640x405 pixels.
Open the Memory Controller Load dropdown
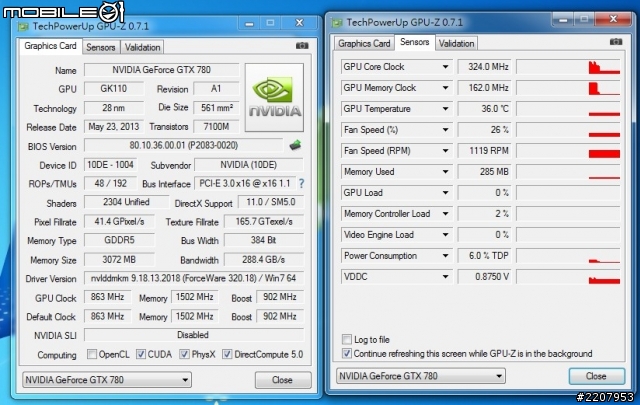click(445, 214)
